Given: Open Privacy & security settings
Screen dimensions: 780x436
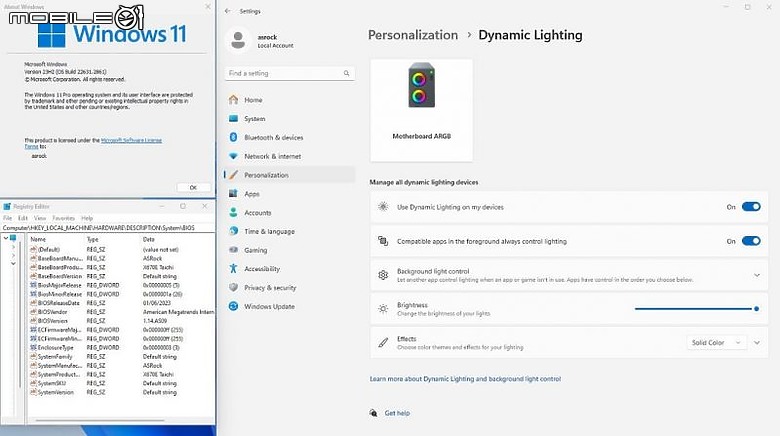Looking at the screenshot, I should point(289,288).
